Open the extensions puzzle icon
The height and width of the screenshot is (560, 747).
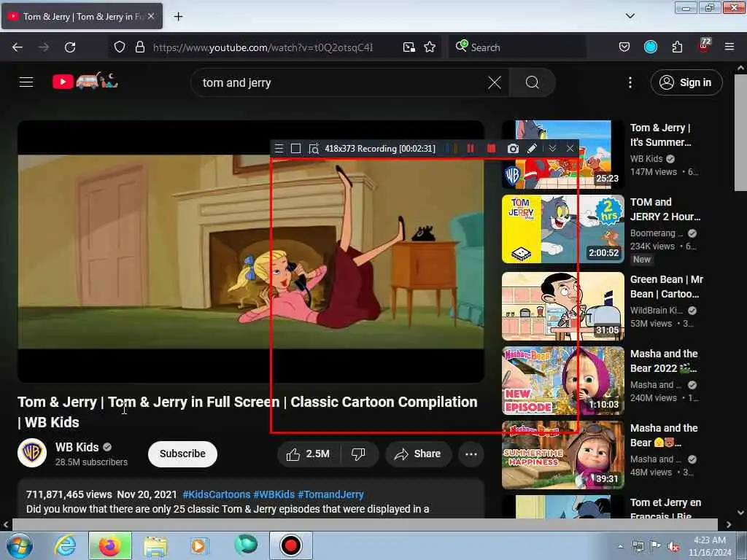pos(677,47)
